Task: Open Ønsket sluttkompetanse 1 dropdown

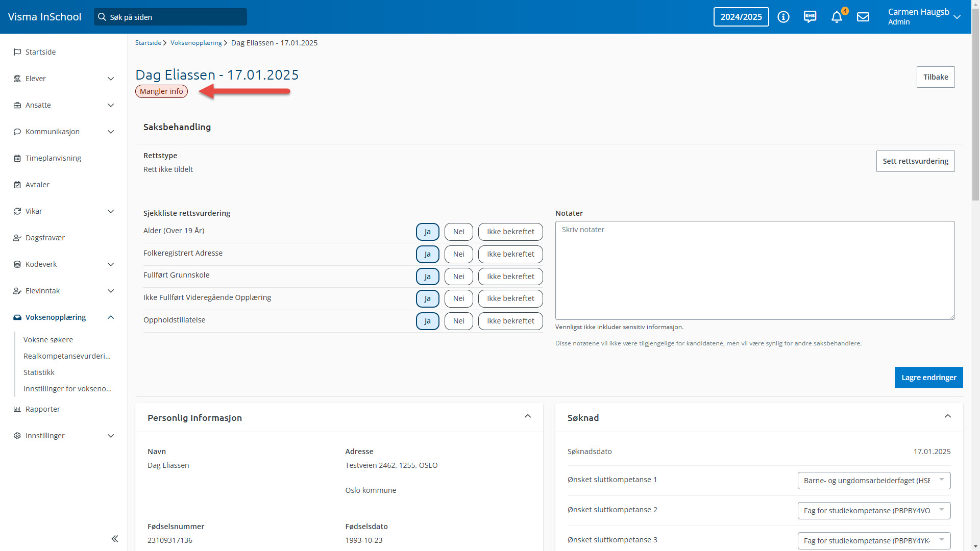Action: (874, 480)
